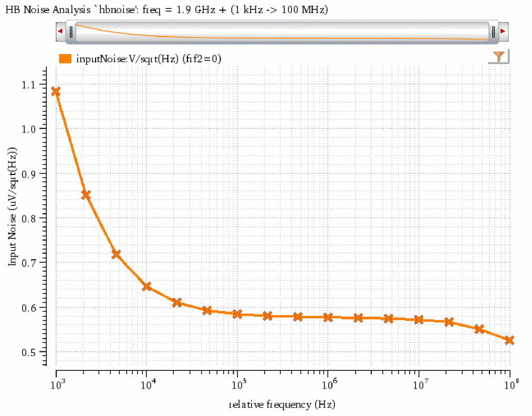This screenshot has width=532, height=416.
Task: Click the HB Noise Analysis plot title
Action: 167,10
